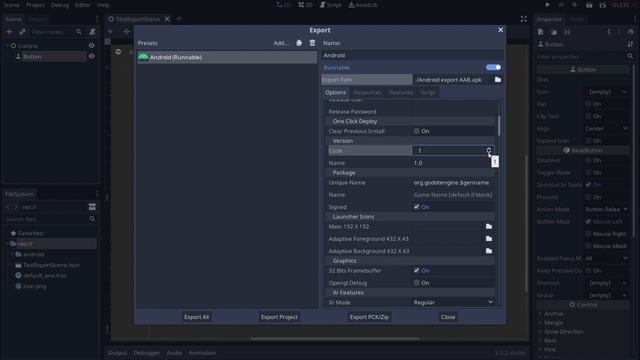Click Add... preset button
The width and height of the screenshot is (640, 360).
point(281,43)
